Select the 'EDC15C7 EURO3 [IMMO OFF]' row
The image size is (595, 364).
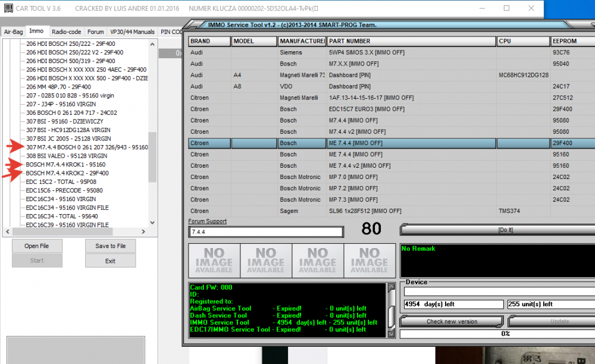tap(392, 109)
